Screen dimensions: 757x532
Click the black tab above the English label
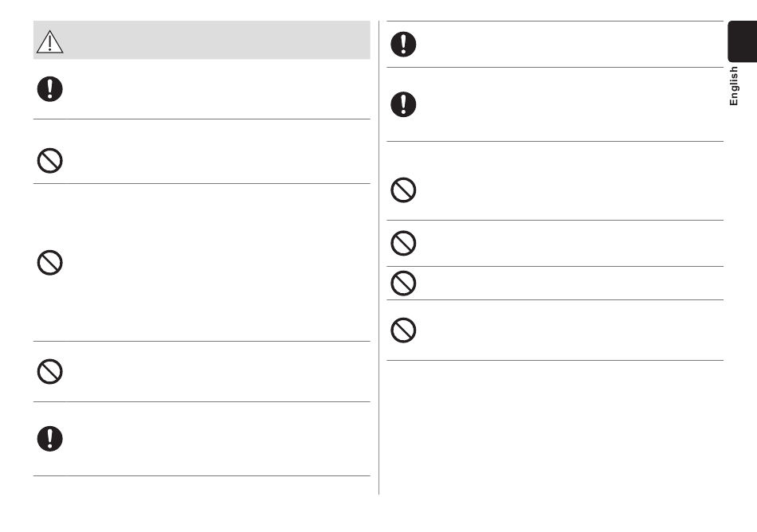(x=743, y=41)
